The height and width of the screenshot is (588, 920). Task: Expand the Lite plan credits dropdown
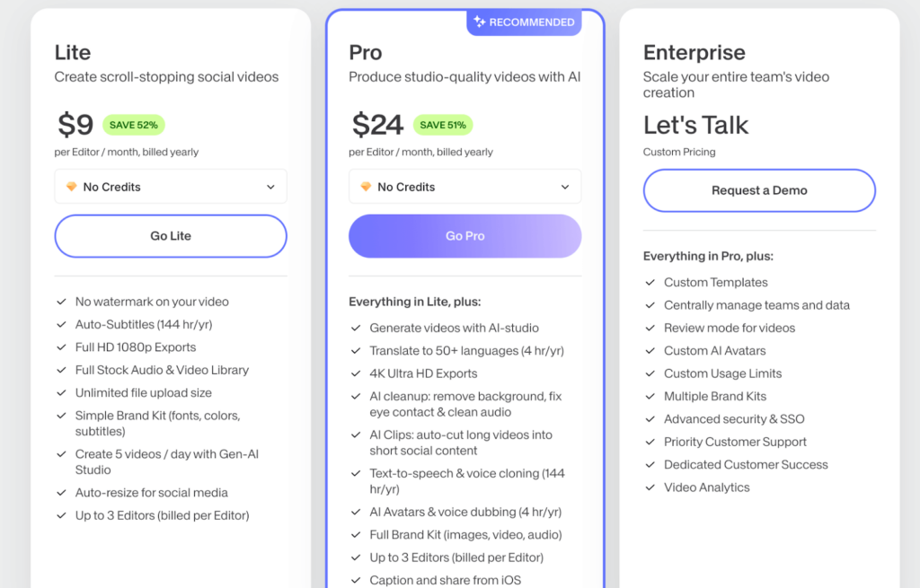point(171,187)
